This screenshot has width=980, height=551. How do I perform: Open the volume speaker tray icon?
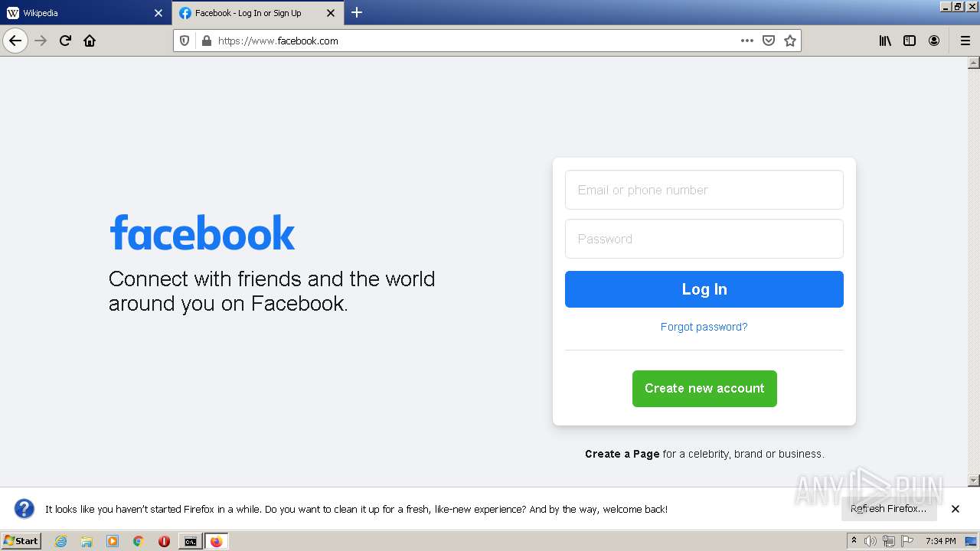click(x=871, y=541)
